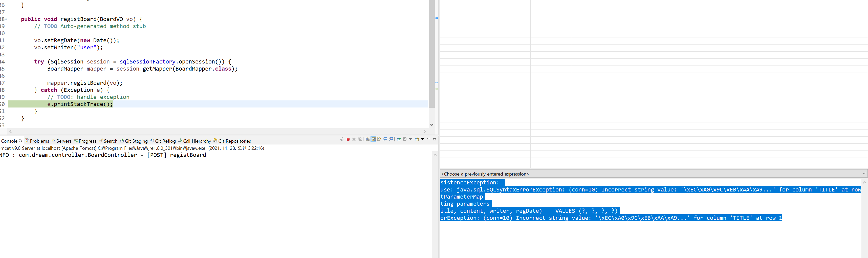Click scrollbar up arrow in the expression detail pane
Screen dimensions: 868x258
coord(864,182)
